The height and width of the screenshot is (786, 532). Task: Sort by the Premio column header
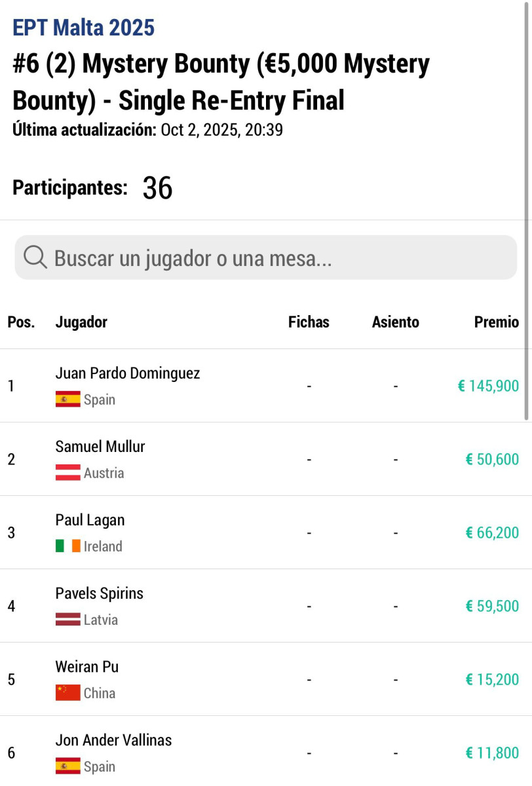pos(496,322)
